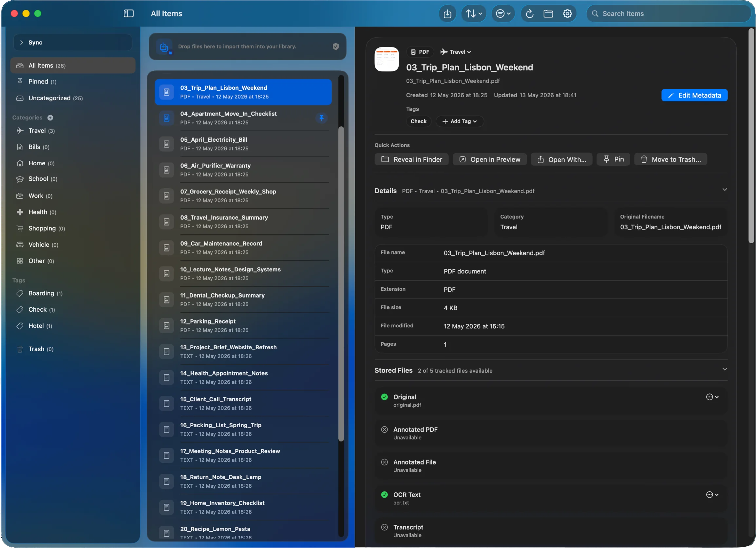Click unavailable icon next to Transcript

point(384,527)
